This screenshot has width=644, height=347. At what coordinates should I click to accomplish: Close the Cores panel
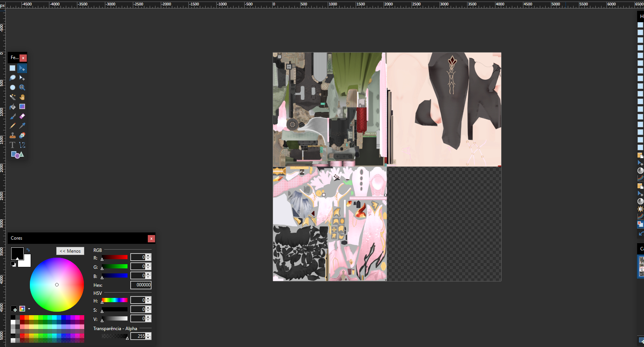coord(151,238)
